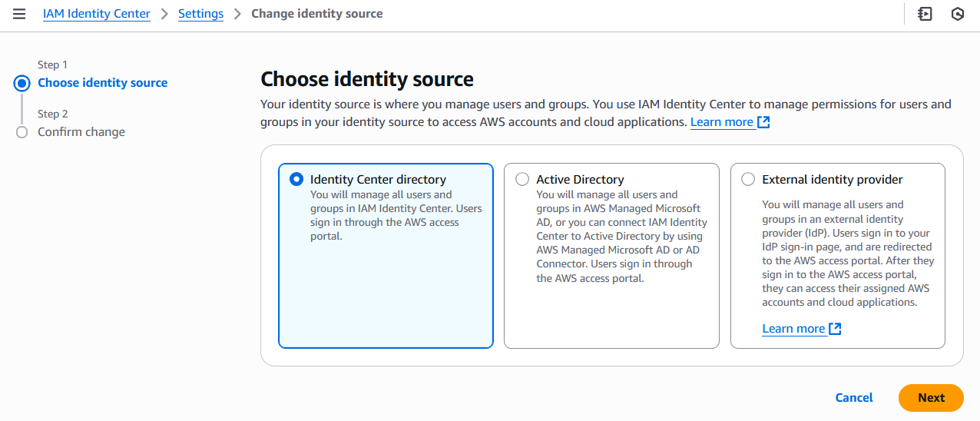Open the hamburger navigation menu
Screen dimensions: 980x421
point(19,14)
